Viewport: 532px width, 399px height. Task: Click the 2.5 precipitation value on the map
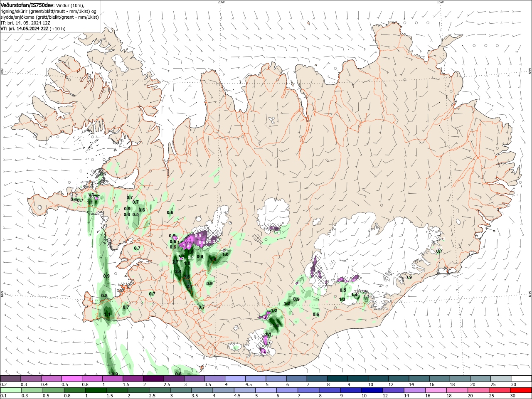(186, 277)
